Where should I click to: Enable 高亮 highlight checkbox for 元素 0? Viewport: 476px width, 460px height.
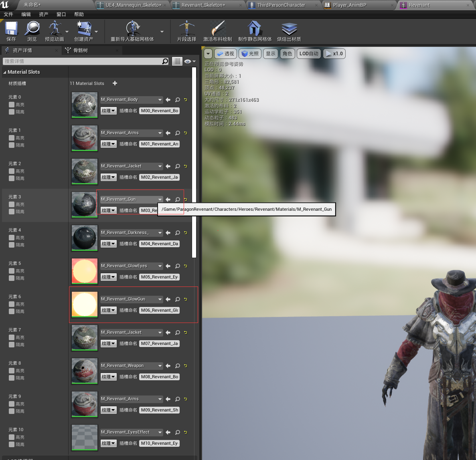pyautogui.click(x=12, y=105)
